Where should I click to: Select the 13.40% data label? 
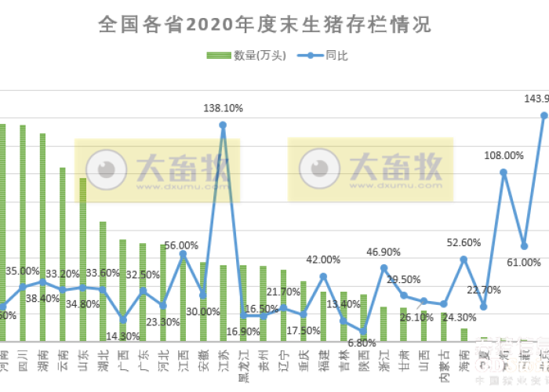pos(344,304)
